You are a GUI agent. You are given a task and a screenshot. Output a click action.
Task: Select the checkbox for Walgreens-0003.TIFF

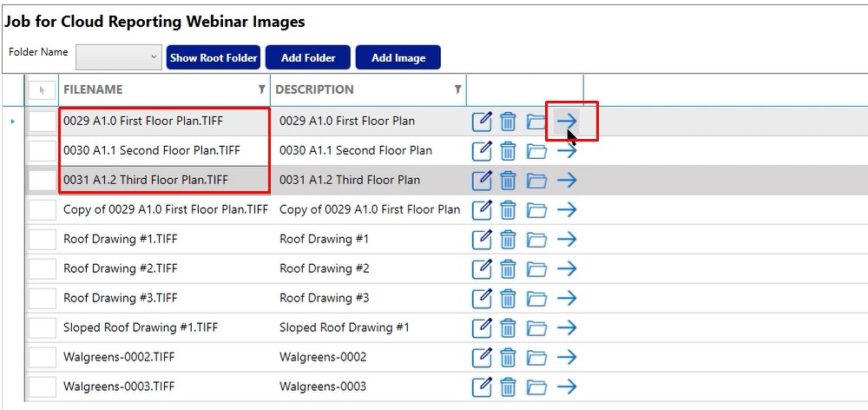[x=42, y=387]
